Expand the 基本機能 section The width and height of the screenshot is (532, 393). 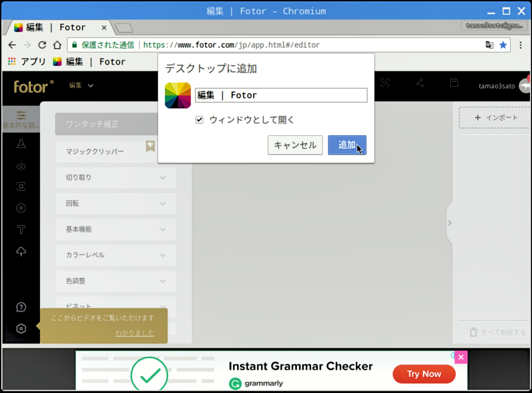click(x=116, y=229)
